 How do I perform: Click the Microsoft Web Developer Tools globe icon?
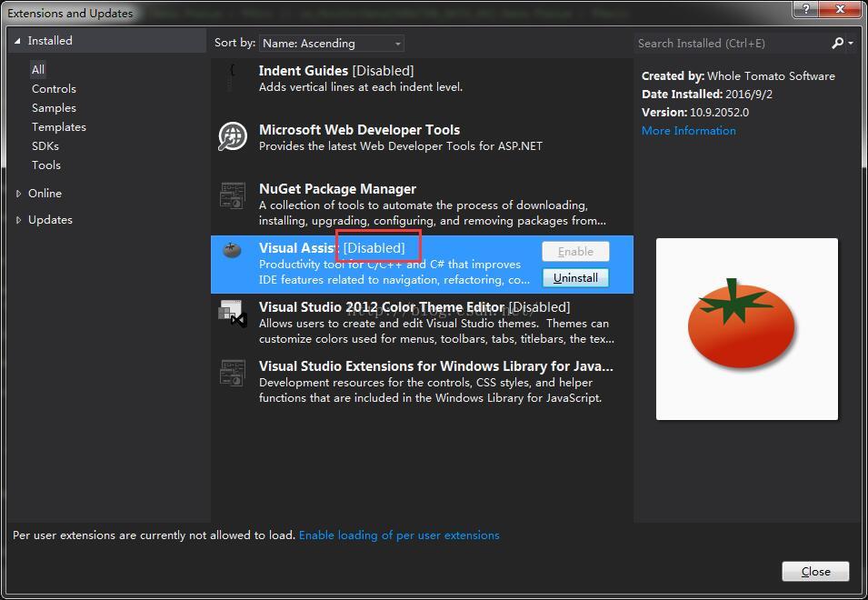click(x=233, y=136)
